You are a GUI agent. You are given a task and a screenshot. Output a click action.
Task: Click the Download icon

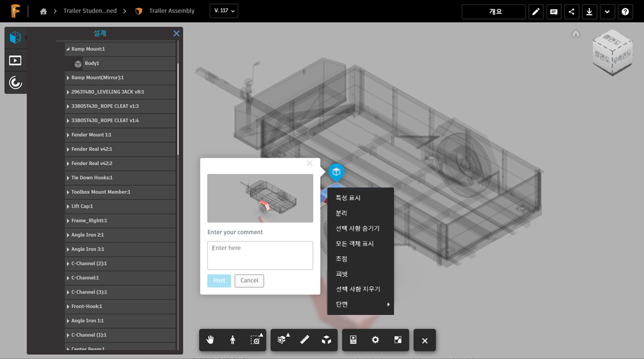(589, 11)
